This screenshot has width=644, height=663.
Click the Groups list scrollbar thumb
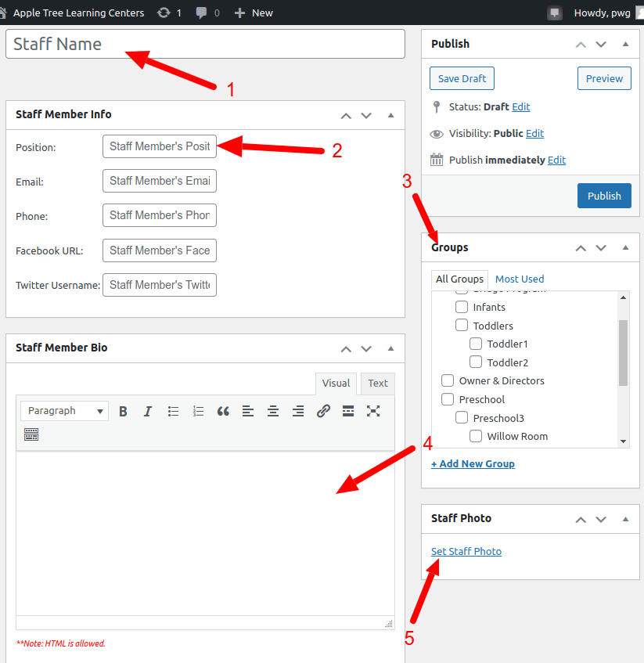[x=623, y=352]
